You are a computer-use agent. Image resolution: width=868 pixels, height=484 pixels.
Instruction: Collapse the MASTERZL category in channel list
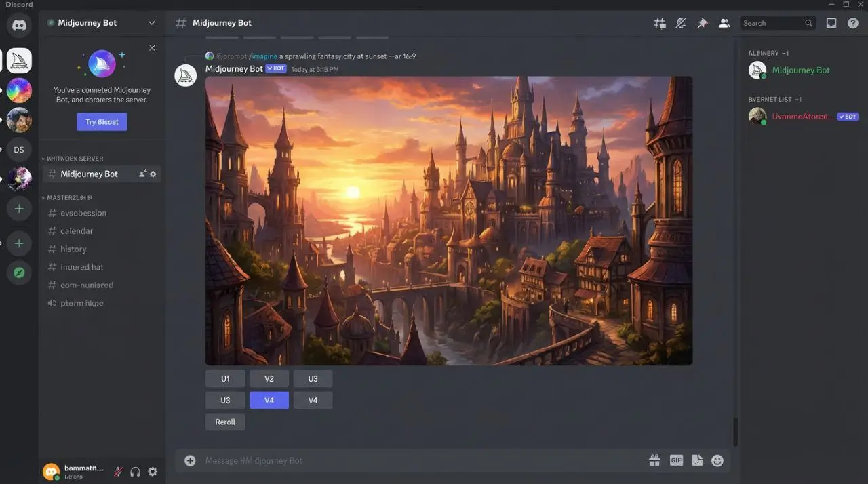tap(69, 198)
